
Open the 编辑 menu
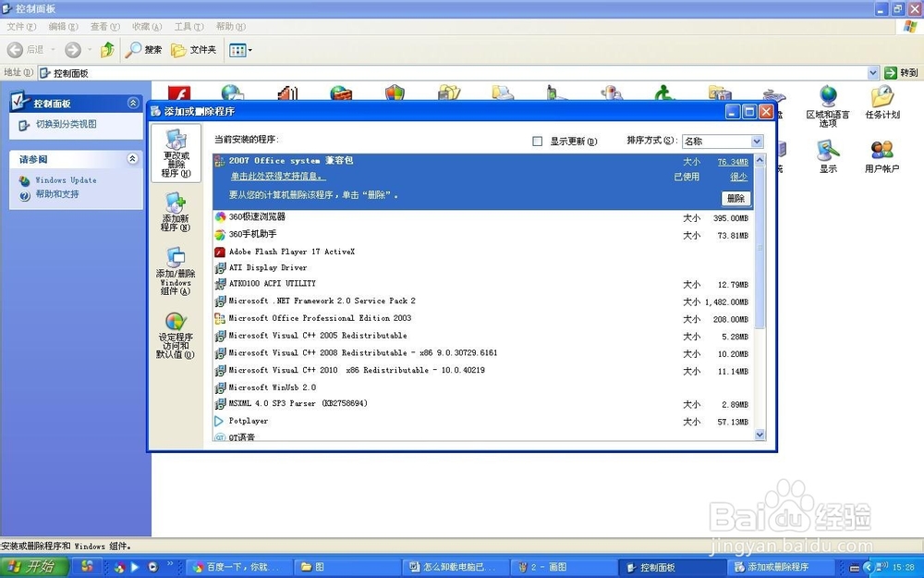pos(63,27)
